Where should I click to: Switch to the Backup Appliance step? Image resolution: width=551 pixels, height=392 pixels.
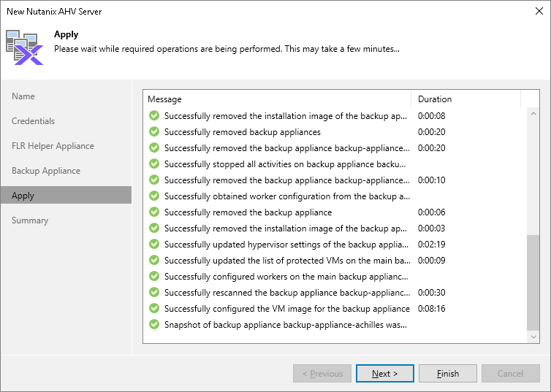click(46, 171)
